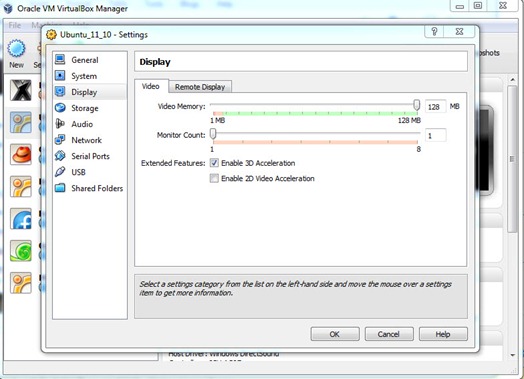Image resolution: width=524 pixels, height=379 pixels.
Task: Click the Display screen icon
Action: (60, 92)
